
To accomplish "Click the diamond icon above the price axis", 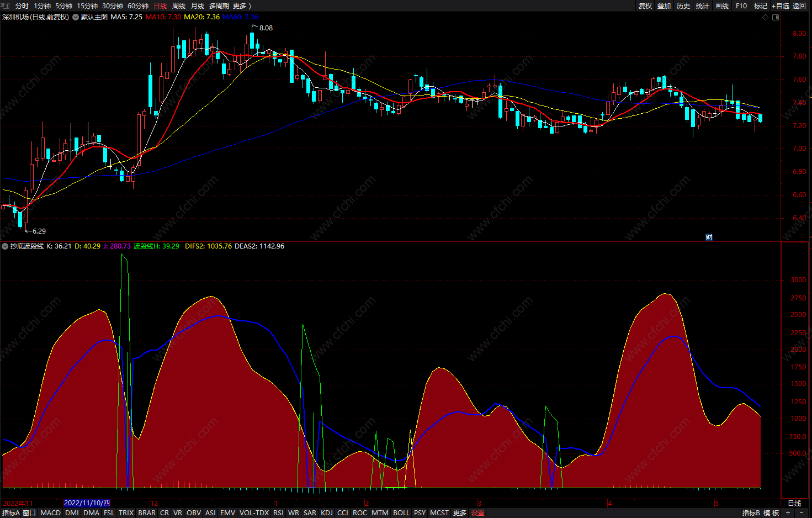I will [765, 17].
